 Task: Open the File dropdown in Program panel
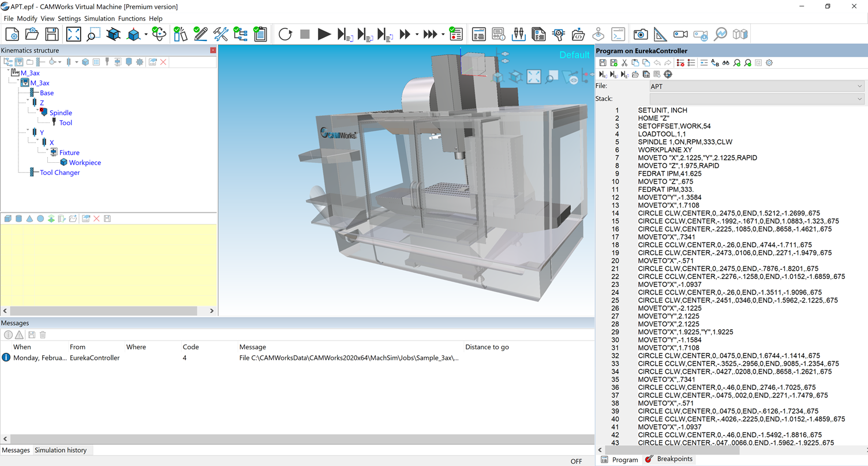pyautogui.click(x=859, y=85)
